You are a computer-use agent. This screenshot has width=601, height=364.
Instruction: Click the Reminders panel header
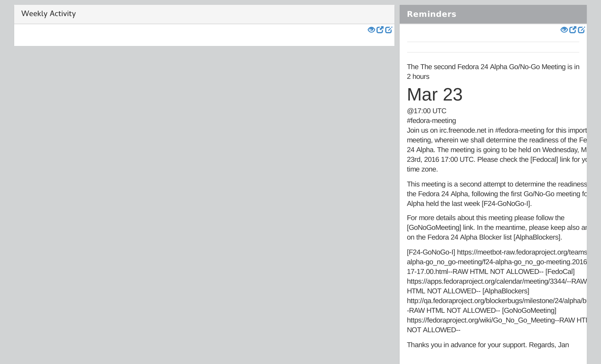tap(493, 14)
